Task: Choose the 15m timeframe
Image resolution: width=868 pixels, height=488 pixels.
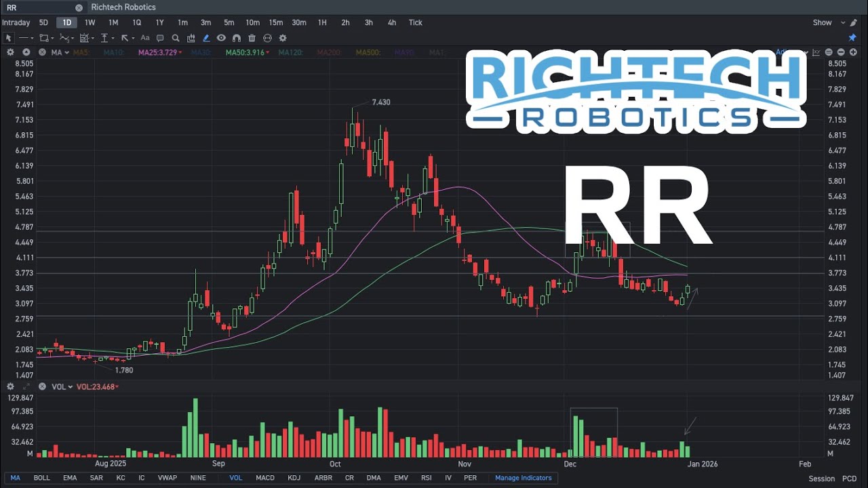Action: [x=275, y=22]
